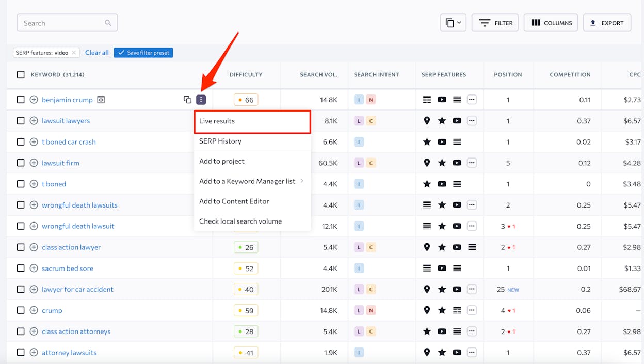Screen dimensions: 644x364
Task: Open the Filter panel
Action: 495,23
